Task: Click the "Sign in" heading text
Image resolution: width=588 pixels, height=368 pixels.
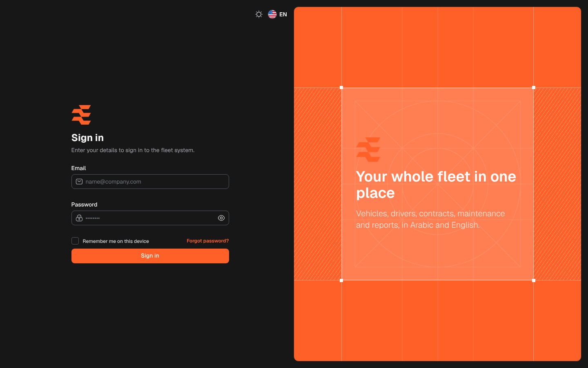Action: coord(87,138)
